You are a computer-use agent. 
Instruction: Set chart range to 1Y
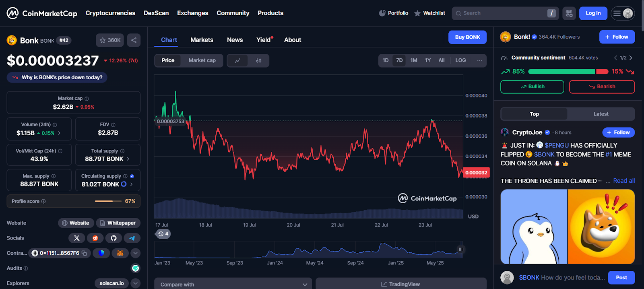pos(428,60)
